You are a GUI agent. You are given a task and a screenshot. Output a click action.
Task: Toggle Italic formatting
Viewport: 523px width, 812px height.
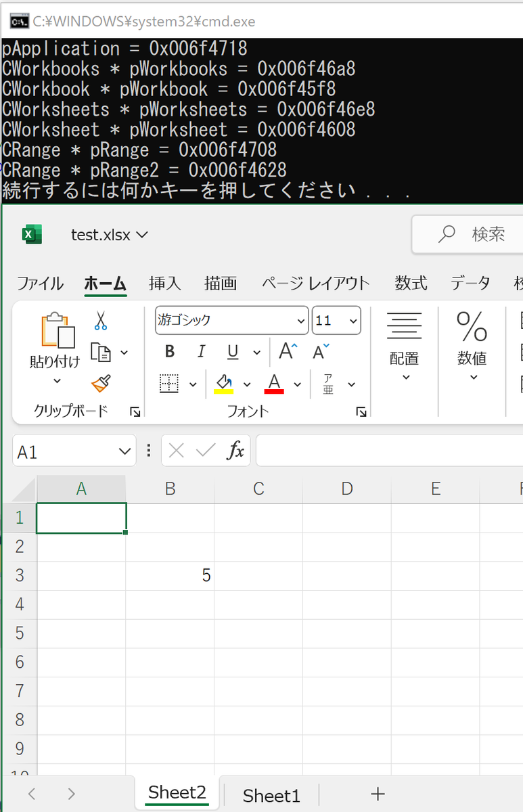point(201,352)
